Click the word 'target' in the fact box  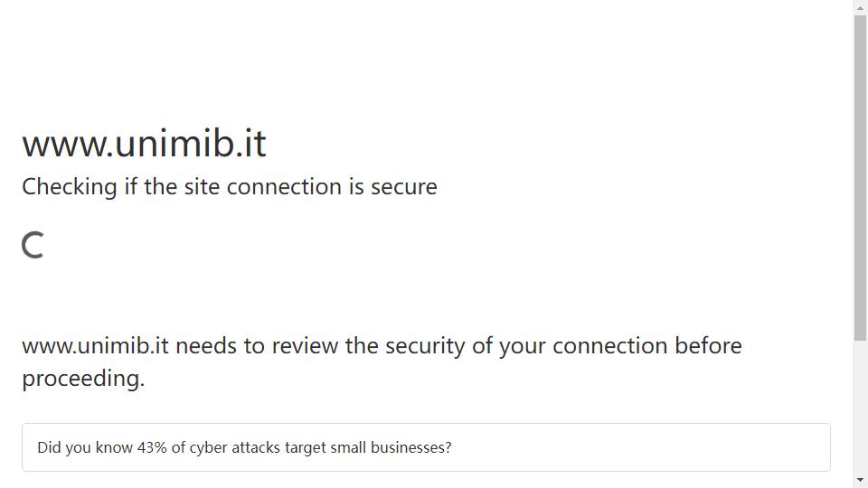tap(305, 448)
